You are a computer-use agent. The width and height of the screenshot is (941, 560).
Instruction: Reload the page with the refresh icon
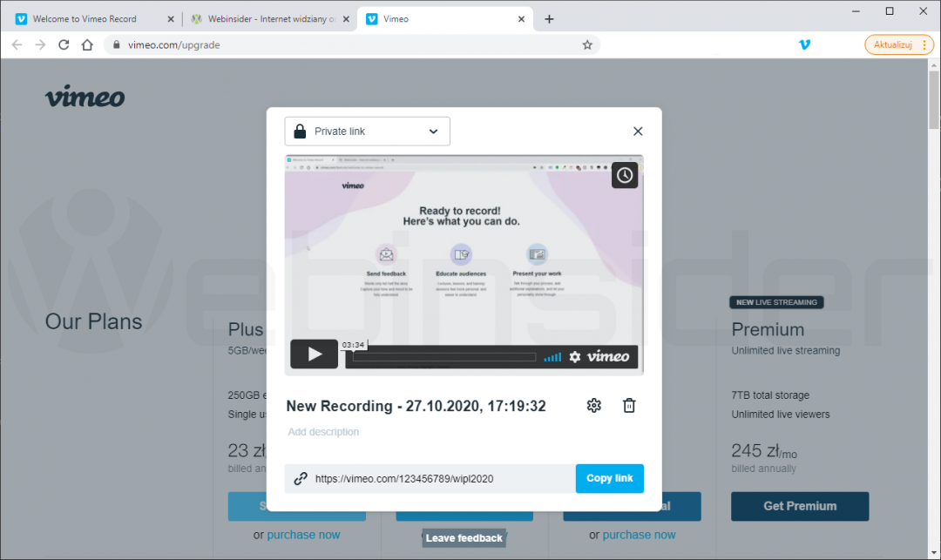(63, 44)
